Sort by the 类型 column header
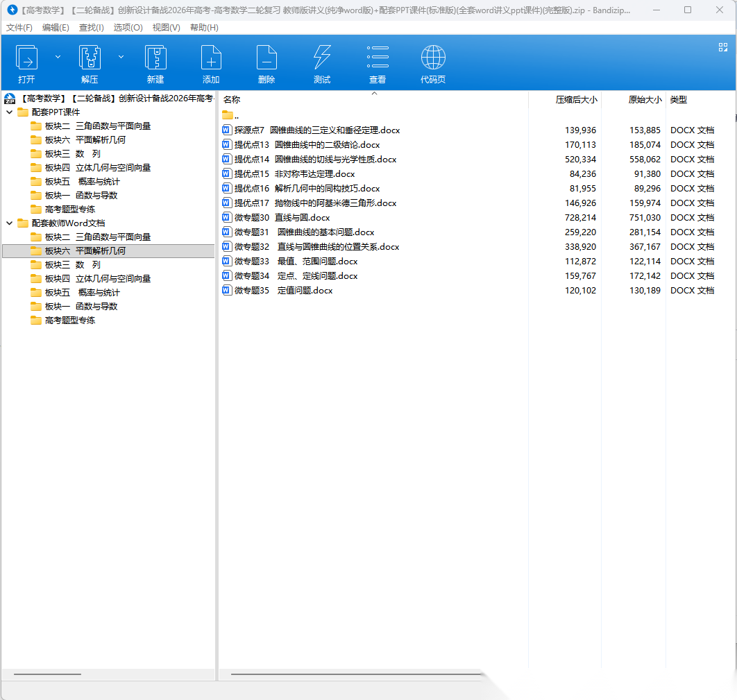Image resolution: width=737 pixels, height=700 pixels. pyautogui.click(x=678, y=100)
